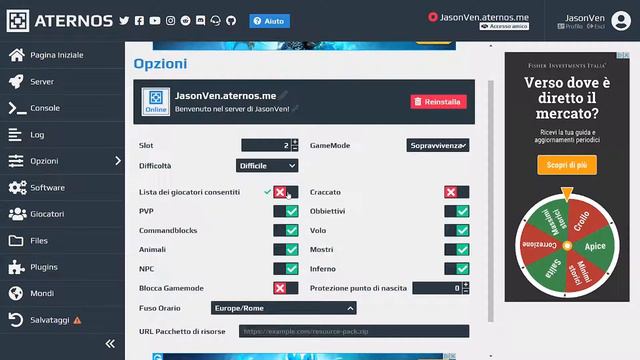640x360 pixels.
Task: Click the terminal prompt icon for Console
Action: point(17,108)
